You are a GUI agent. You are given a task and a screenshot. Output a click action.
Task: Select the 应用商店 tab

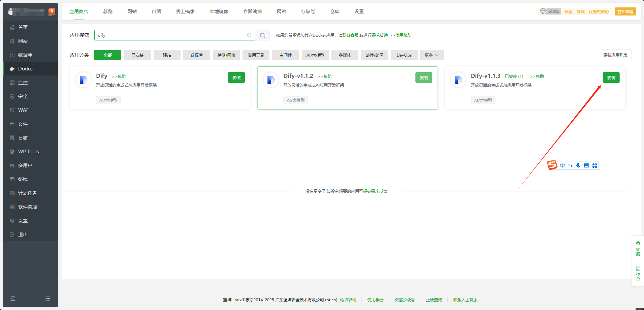coord(79,11)
